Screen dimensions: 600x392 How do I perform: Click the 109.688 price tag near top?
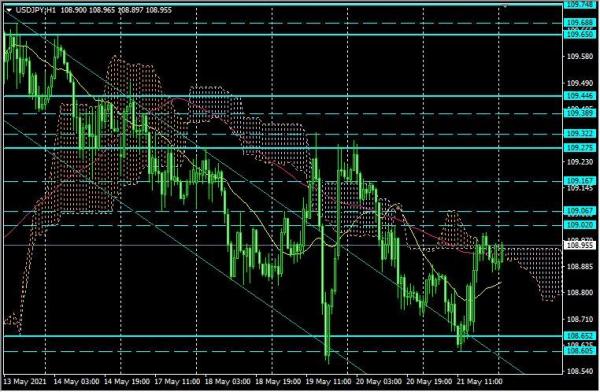coord(580,23)
